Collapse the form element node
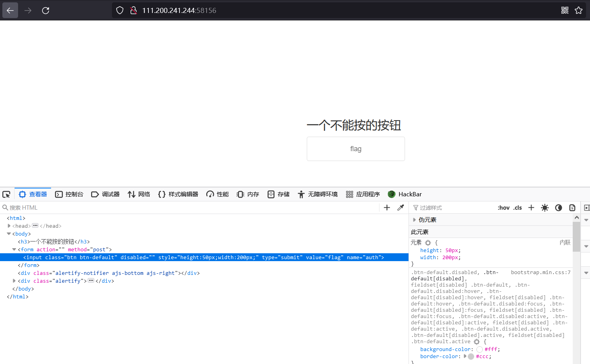This screenshot has width=590, height=364. (14, 249)
